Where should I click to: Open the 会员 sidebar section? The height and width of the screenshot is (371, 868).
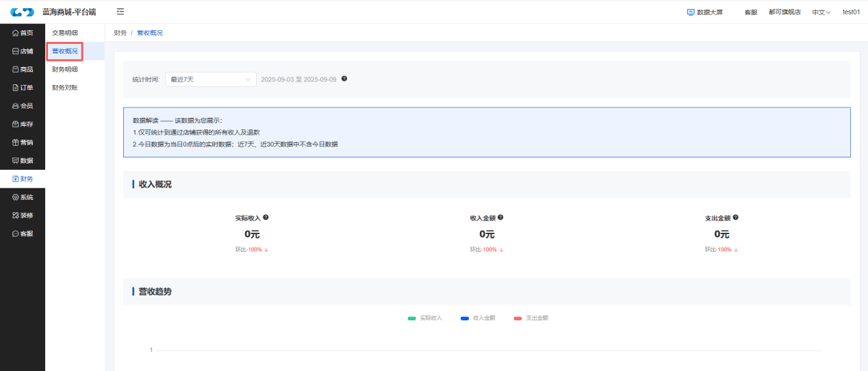(x=23, y=106)
